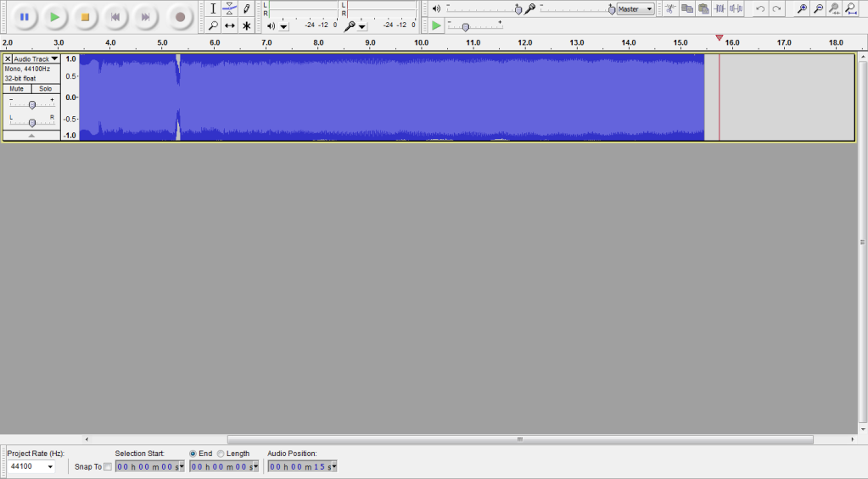Click the Audio Position time field
The image size is (868, 479).
[302, 466]
